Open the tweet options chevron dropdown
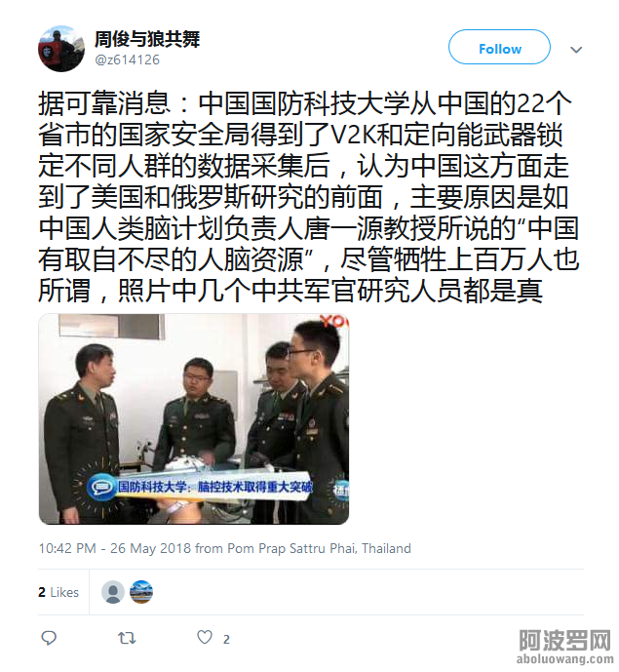The height and width of the screenshot is (672, 619). (576, 50)
